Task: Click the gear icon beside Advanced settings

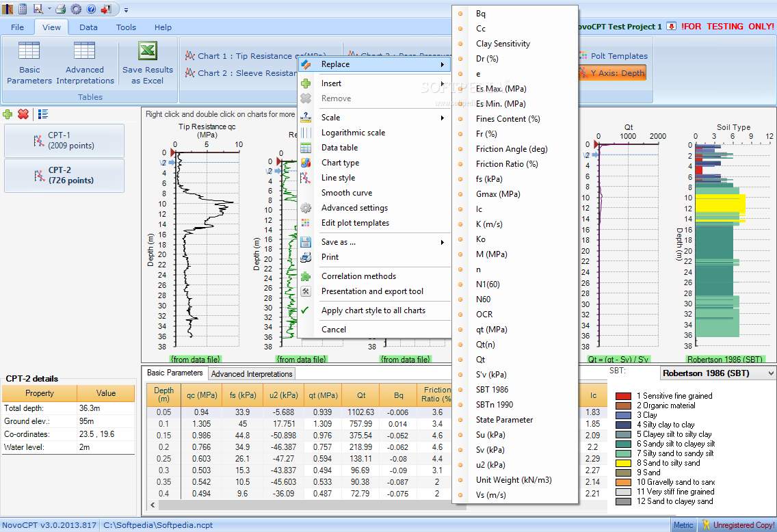Action: (306, 208)
